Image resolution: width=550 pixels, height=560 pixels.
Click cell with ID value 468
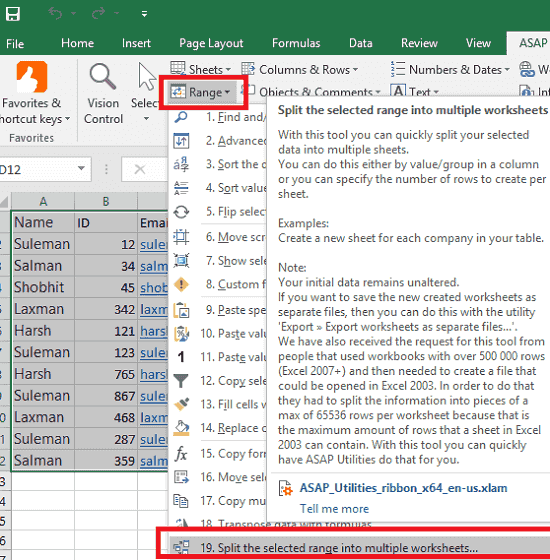106,417
